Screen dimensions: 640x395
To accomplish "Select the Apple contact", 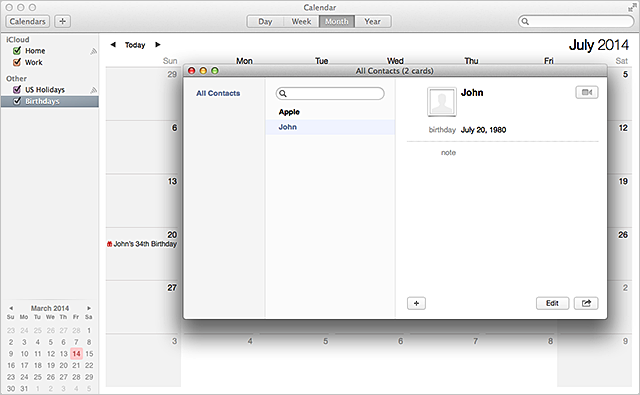I will [x=289, y=112].
